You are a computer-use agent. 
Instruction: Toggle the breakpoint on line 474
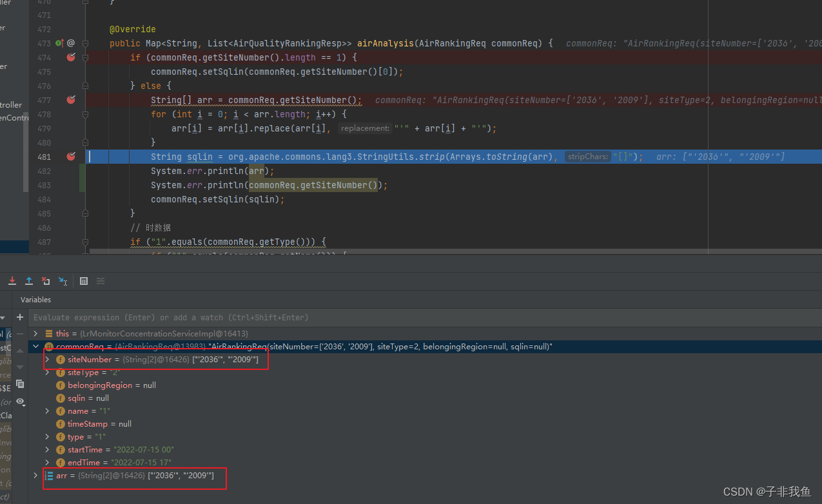coord(71,57)
